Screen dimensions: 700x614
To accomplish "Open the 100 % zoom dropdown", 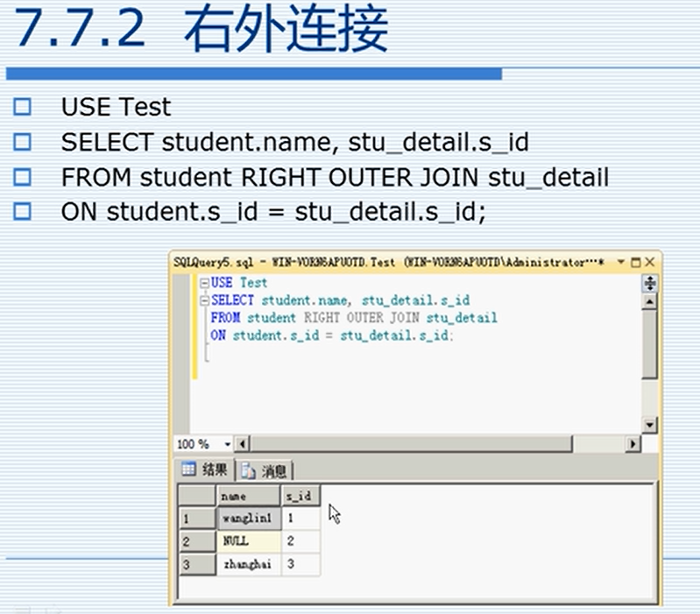I will pyautogui.click(x=227, y=444).
